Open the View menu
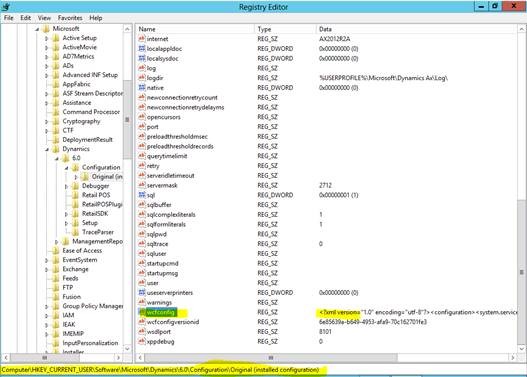The image size is (527, 377). [44, 18]
